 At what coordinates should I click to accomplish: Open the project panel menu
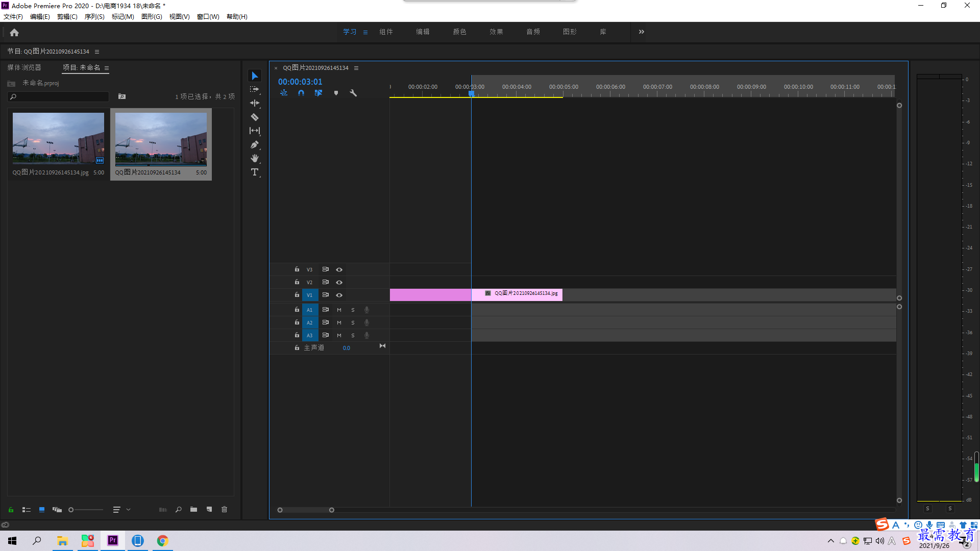(107, 68)
